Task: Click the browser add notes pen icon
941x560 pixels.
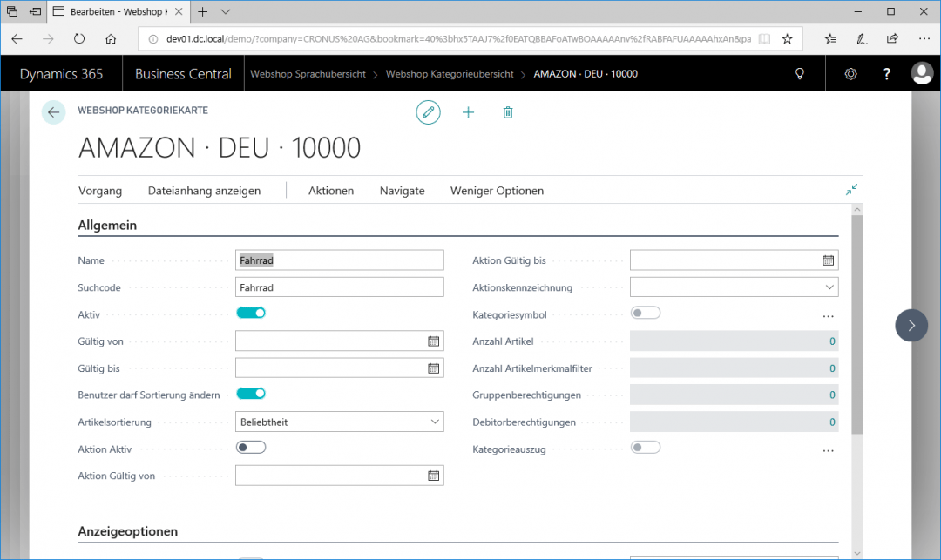Action: pyautogui.click(x=861, y=39)
